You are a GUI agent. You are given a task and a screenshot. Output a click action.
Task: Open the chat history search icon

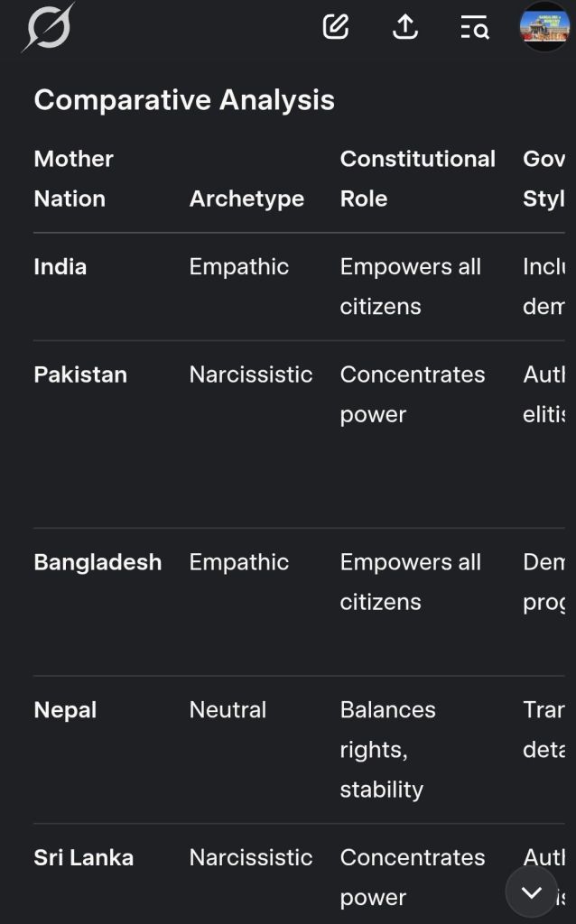pyautogui.click(x=474, y=28)
